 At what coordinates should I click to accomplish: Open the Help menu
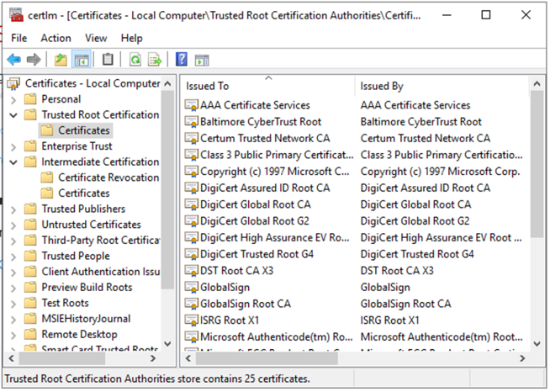pyautogui.click(x=131, y=38)
